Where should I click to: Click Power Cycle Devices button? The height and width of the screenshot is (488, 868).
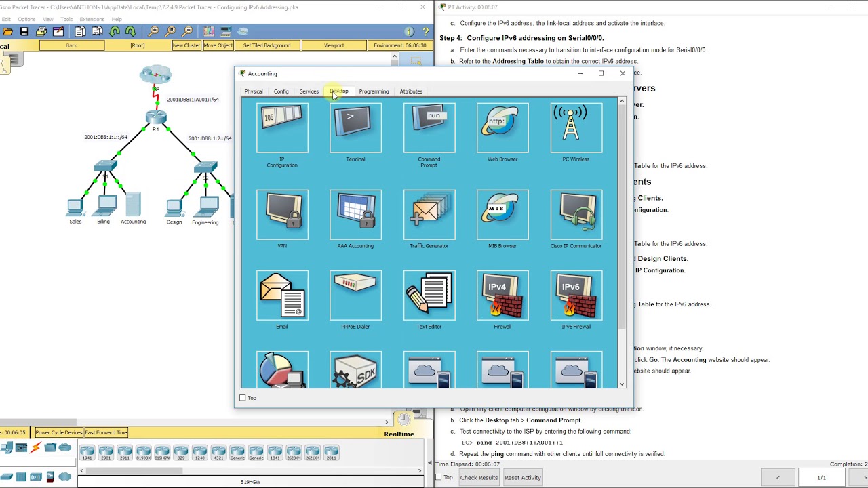coord(59,432)
